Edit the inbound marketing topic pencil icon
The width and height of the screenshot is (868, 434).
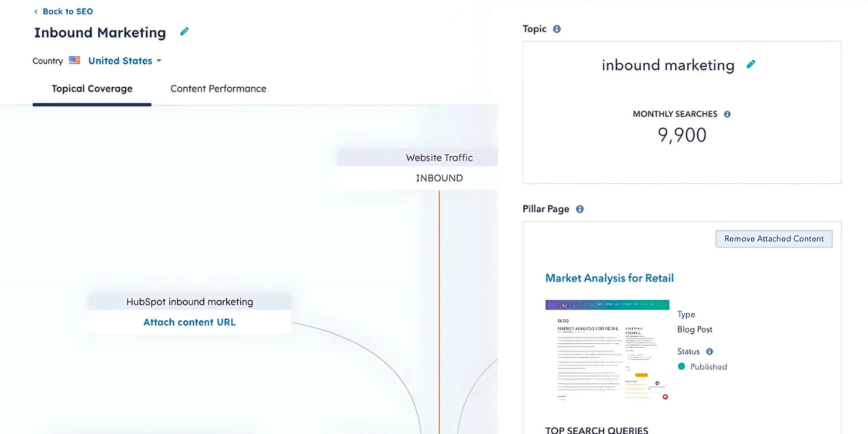tap(751, 65)
